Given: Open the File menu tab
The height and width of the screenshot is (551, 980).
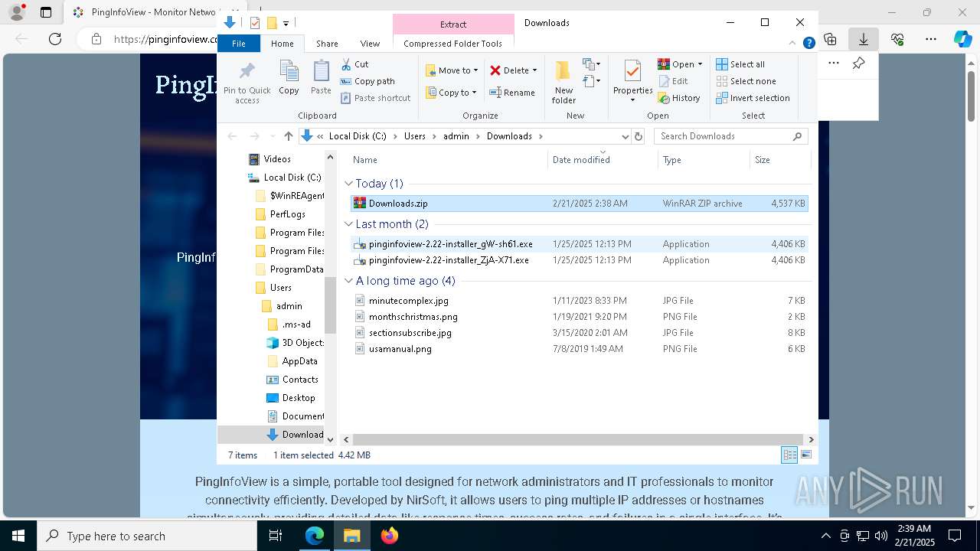Looking at the screenshot, I should tap(239, 44).
